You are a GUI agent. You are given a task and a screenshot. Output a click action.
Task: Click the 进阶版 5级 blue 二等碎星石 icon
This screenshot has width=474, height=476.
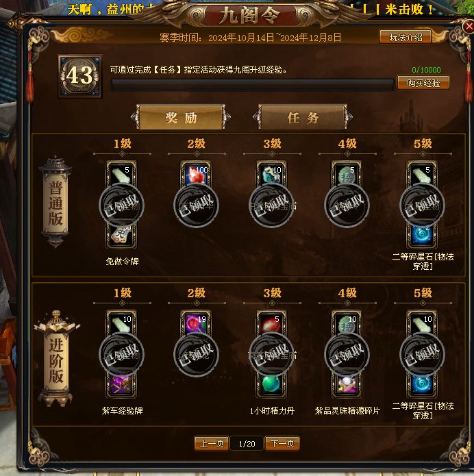click(422, 384)
